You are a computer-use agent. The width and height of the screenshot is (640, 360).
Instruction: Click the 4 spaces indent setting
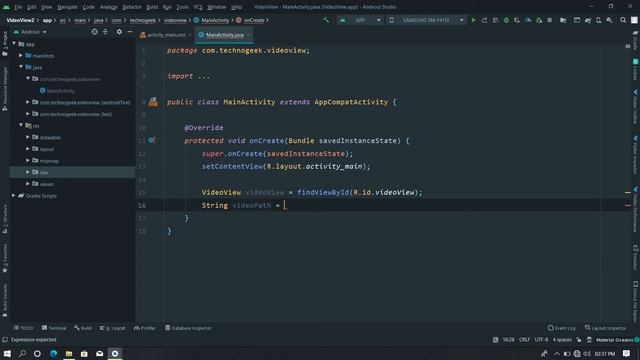point(562,340)
